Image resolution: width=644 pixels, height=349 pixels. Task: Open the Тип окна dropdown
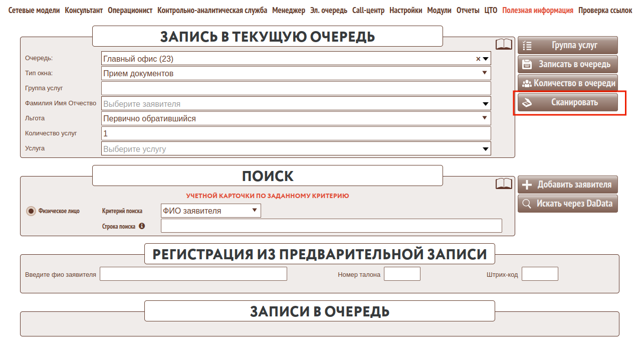pyautogui.click(x=485, y=73)
